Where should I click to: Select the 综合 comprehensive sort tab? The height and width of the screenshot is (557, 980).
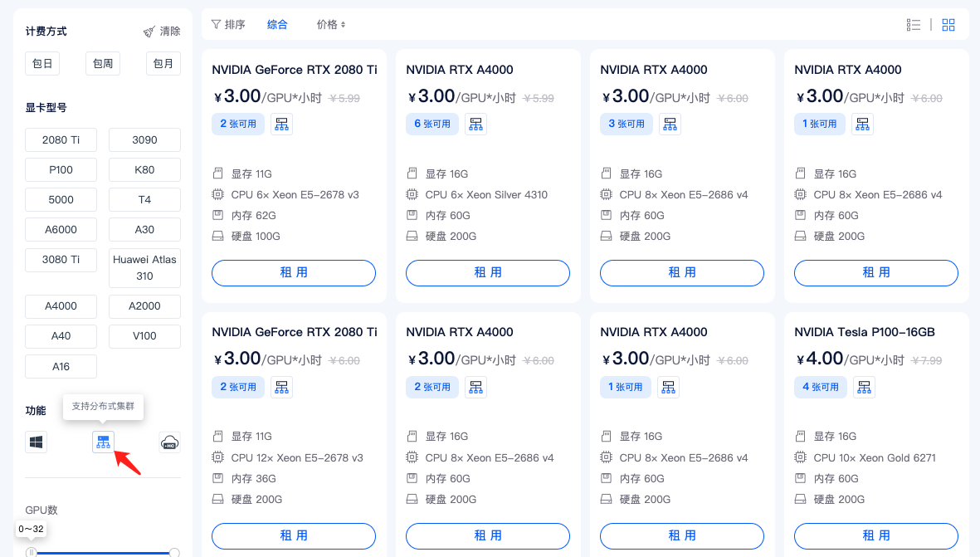coord(277,25)
